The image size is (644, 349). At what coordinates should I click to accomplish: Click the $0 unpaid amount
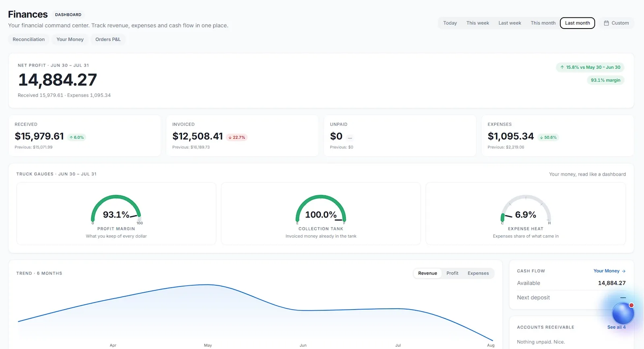pyautogui.click(x=336, y=137)
